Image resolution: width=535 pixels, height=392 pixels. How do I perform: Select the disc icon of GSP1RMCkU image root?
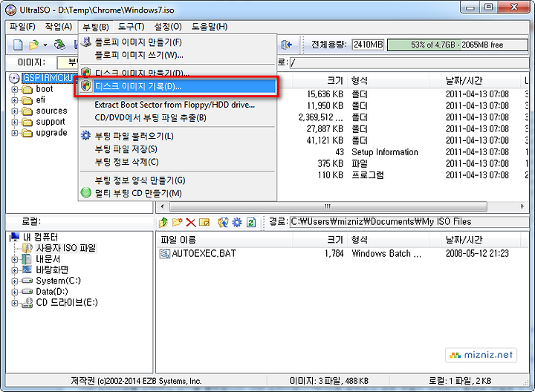click(x=14, y=79)
